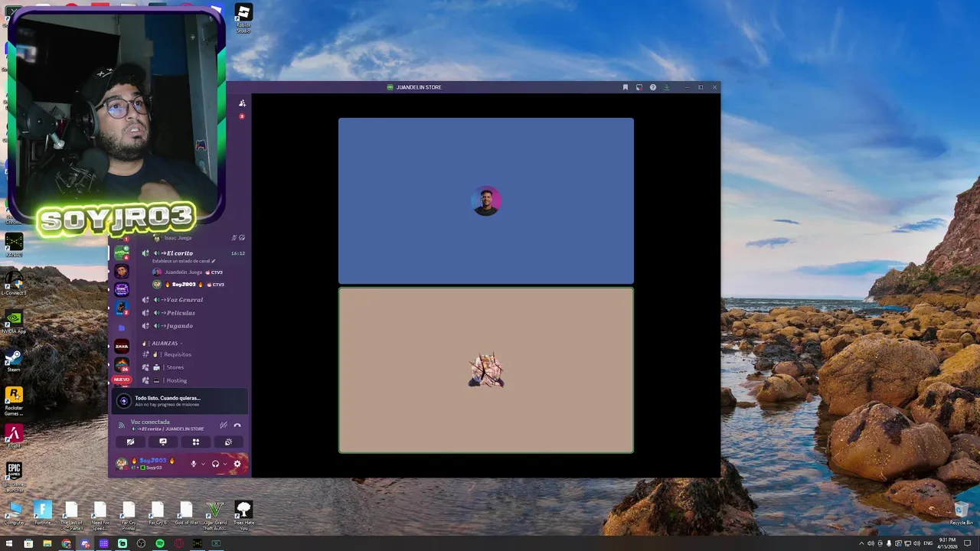
Task: Click the green download update icon
Action: (x=667, y=87)
